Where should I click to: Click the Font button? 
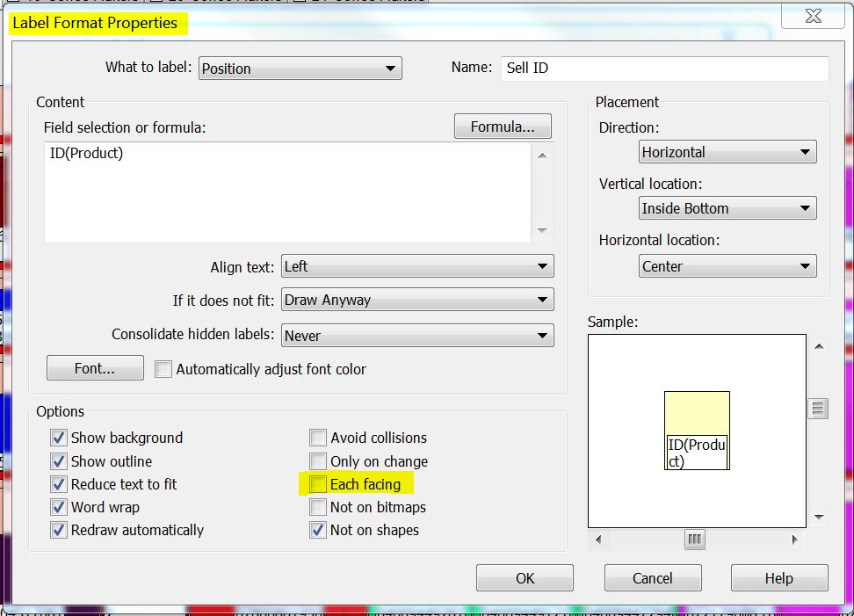pos(95,369)
